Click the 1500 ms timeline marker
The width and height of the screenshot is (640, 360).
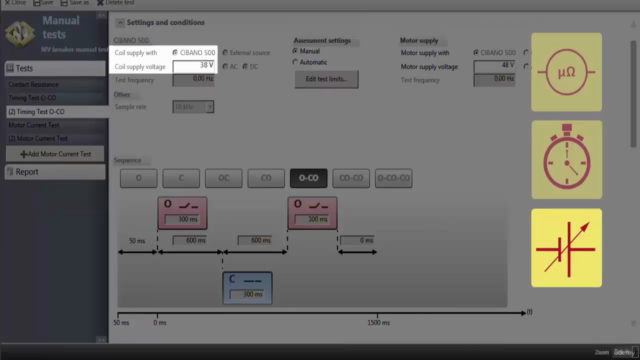click(x=378, y=323)
